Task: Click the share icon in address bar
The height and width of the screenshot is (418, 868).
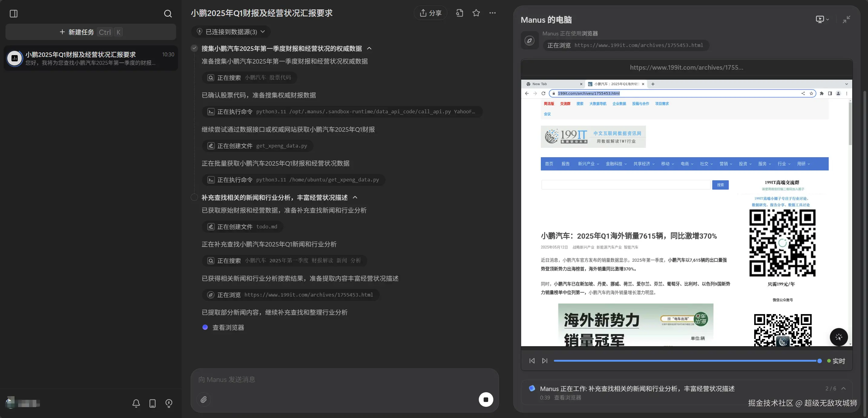Action: 803,94
